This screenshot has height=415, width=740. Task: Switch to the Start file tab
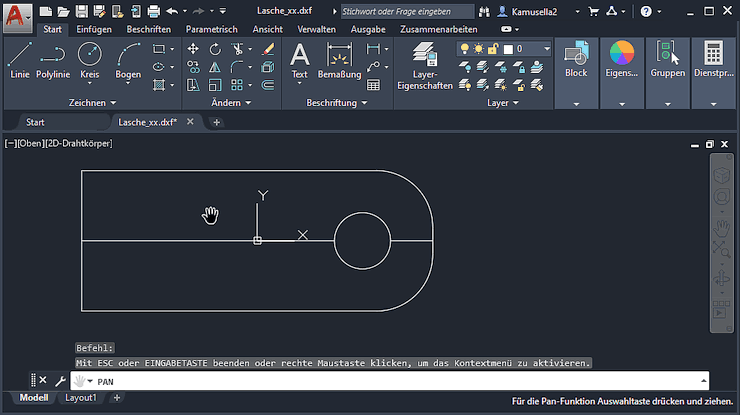35,122
